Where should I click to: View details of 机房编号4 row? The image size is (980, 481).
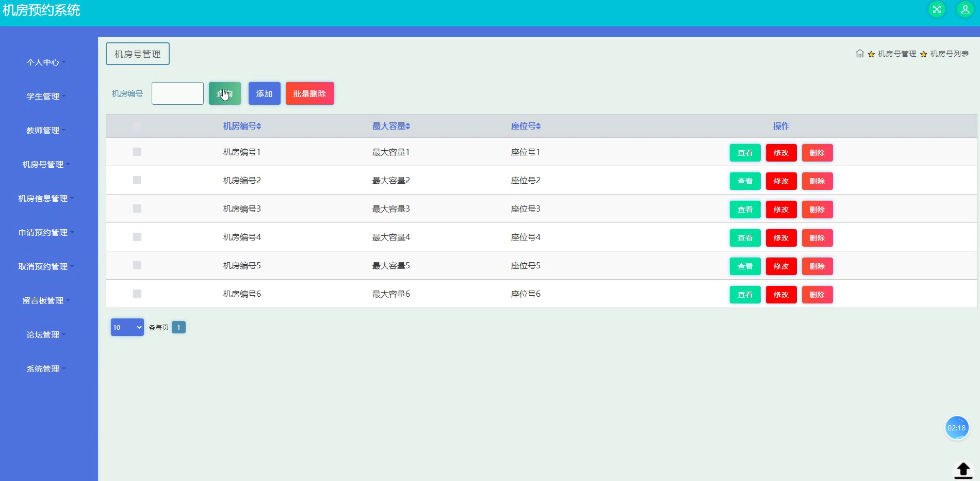(x=745, y=238)
